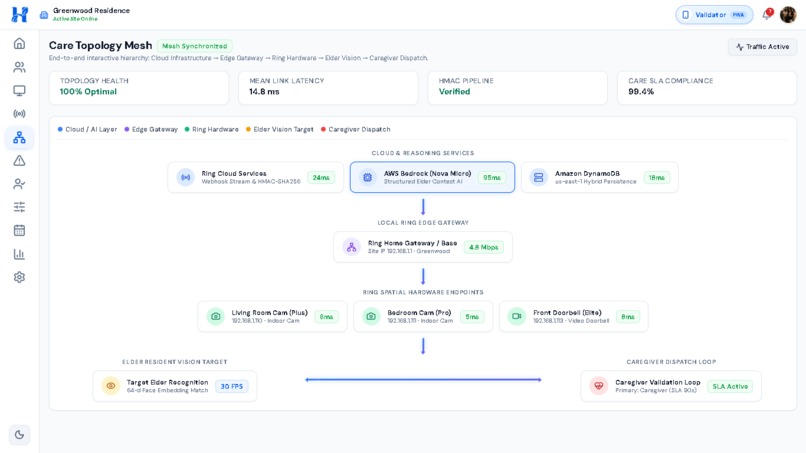Open the monitor display icon in sidebar

click(19, 90)
